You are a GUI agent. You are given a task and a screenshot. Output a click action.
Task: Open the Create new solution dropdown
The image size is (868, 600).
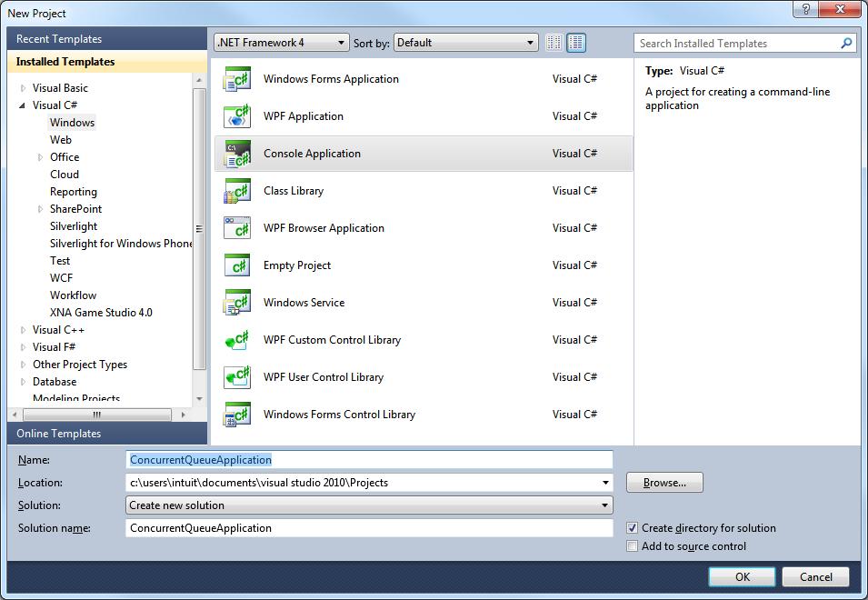point(369,505)
